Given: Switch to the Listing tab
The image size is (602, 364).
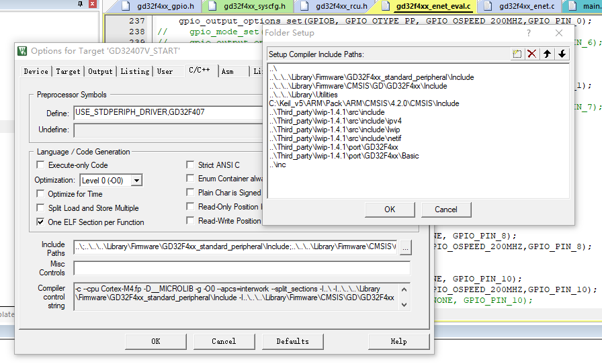Looking at the screenshot, I should 135,71.
